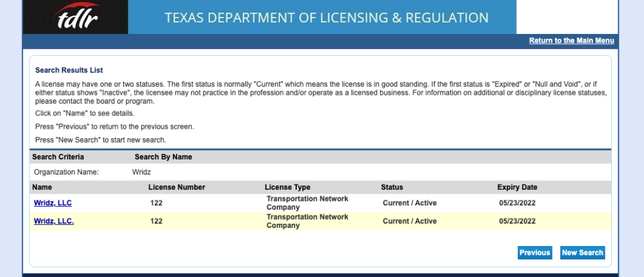Click the Search Results List heading

coord(69,70)
